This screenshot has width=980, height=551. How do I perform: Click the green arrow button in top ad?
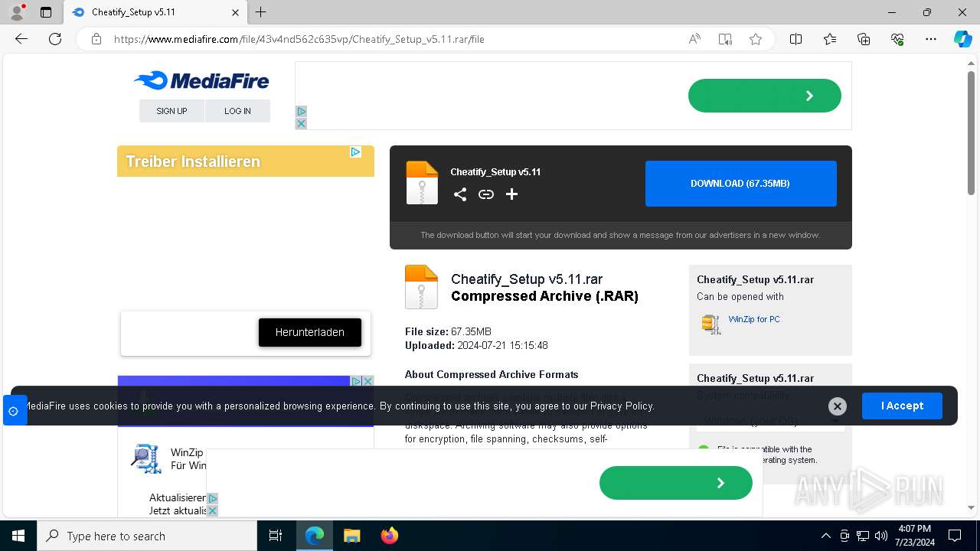click(764, 96)
